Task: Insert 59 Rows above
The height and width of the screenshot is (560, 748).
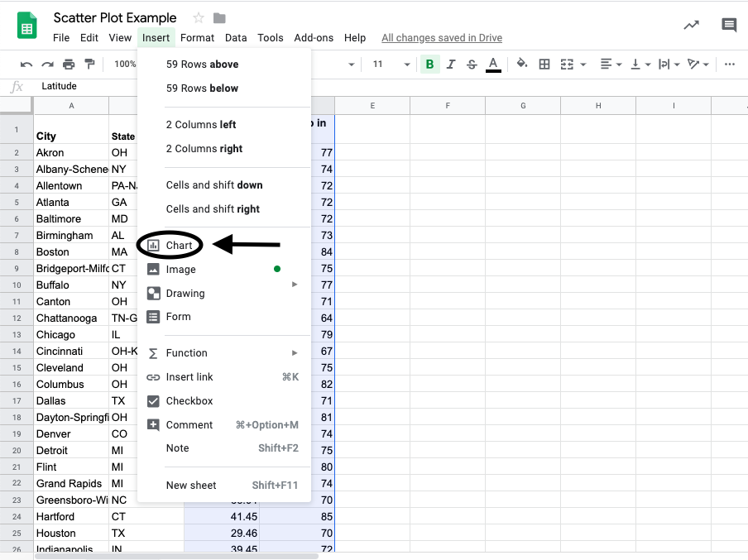Action: (204, 64)
